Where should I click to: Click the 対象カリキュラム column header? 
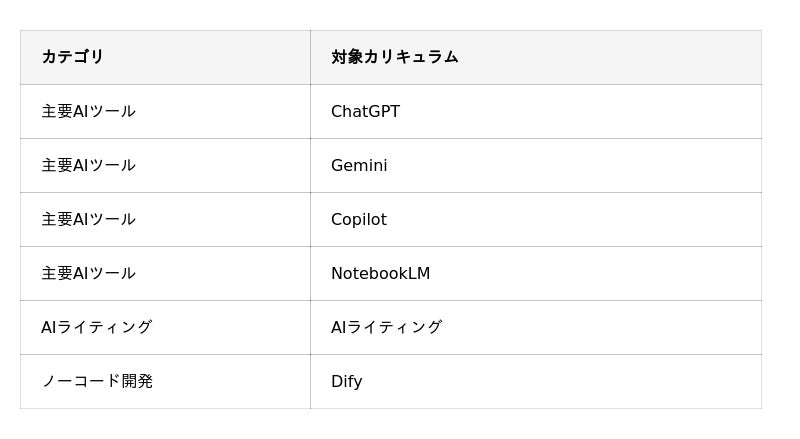click(x=395, y=57)
